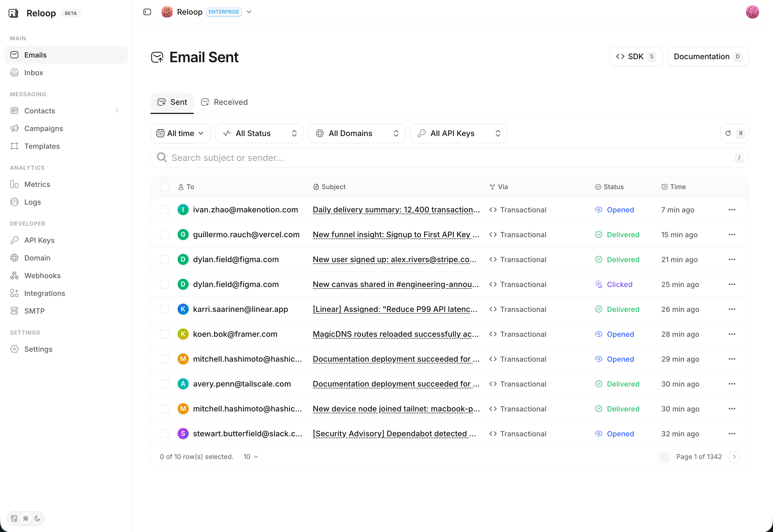This screenshot has width=773, height=532.
Task: Tick checkbox for karri.saarinen@linear.app row
Action: [x=164, y=309]
